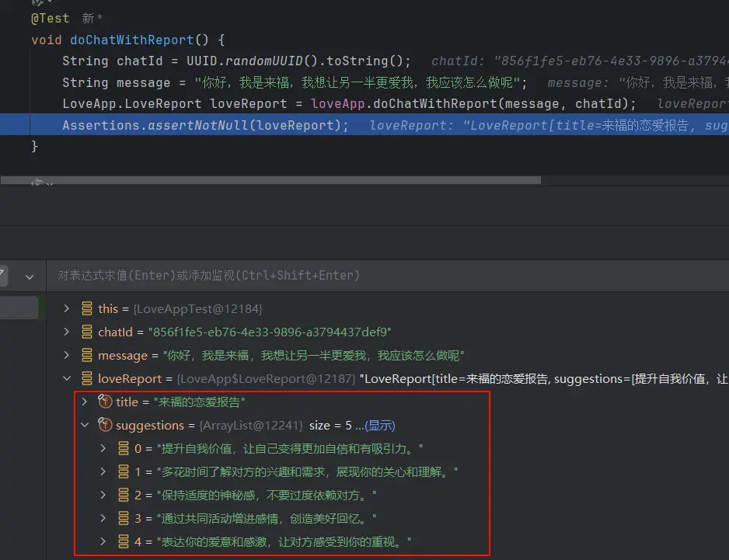
Task: Click the editor horizontal scrollbar
Action: coord(270,180)
